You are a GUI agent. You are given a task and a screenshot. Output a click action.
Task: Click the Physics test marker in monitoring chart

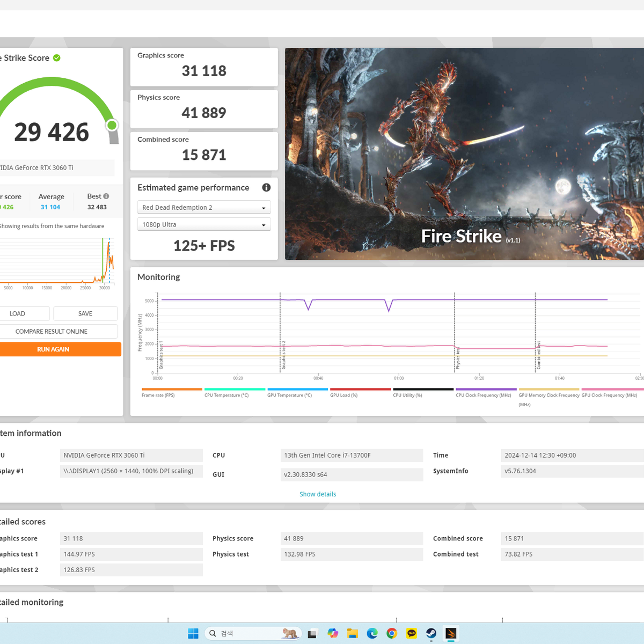[x=458, y=358]
